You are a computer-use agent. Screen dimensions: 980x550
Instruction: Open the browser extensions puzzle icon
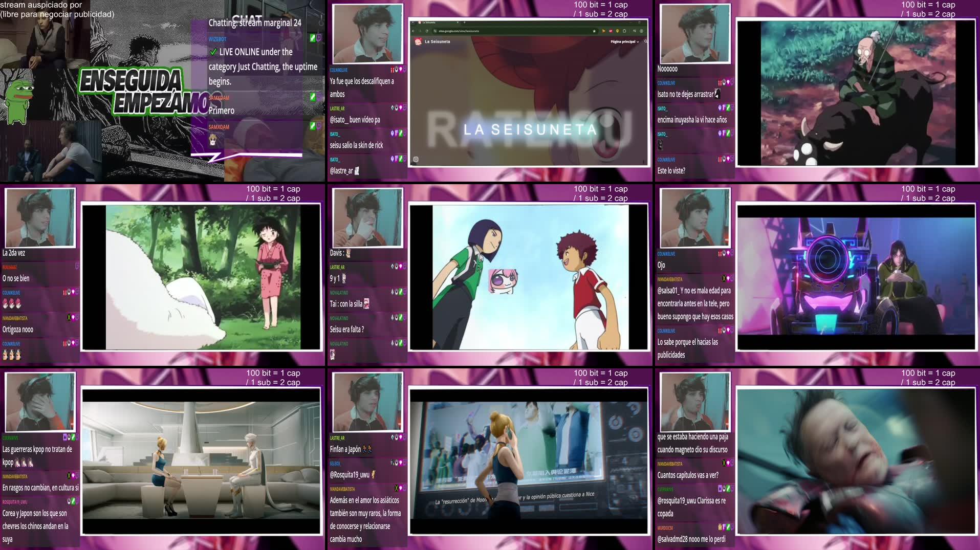(x=624, y=31)
